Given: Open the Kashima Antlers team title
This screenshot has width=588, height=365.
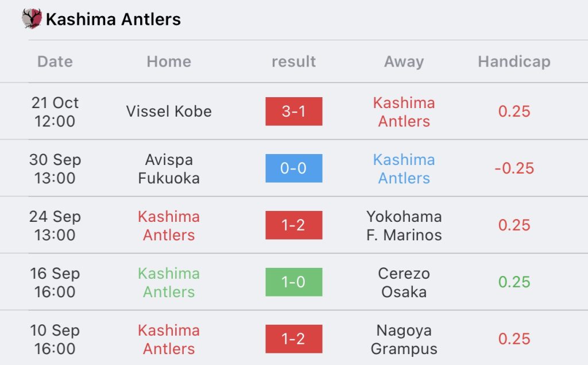Looking at the screenshot, I should click(113, 20).
